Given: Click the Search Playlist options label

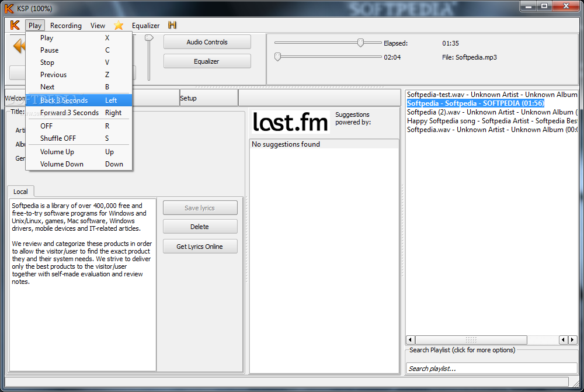Looking at the screenshot, I should 462,350.
